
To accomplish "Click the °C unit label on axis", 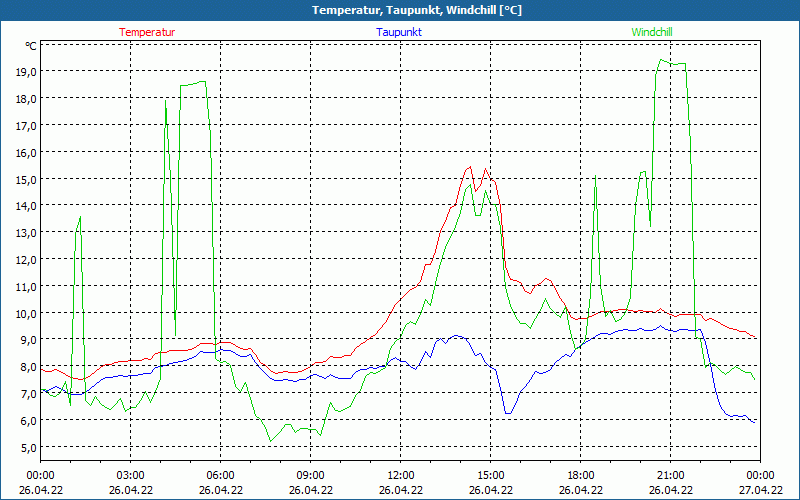I will click(x=31, y=46).
